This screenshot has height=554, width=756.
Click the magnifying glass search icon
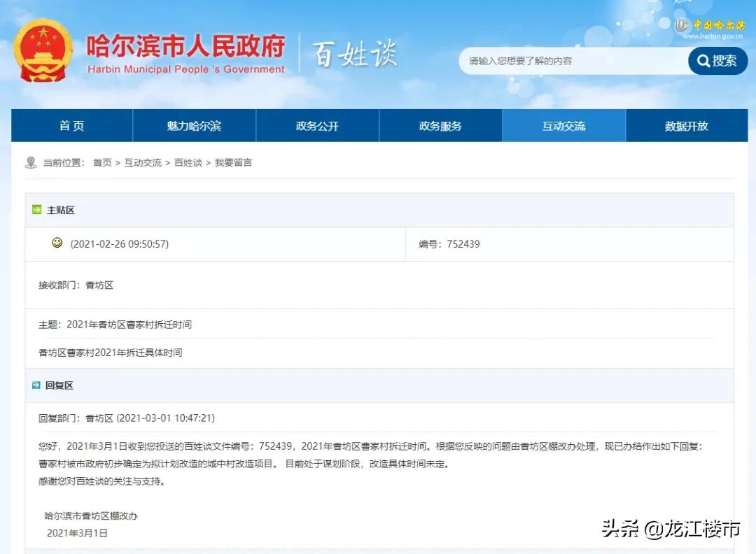(703, 61)
